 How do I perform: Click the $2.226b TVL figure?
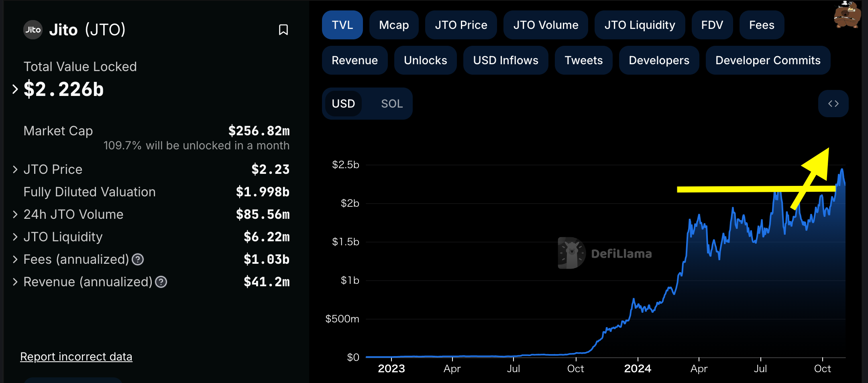[x=63, y=89]
